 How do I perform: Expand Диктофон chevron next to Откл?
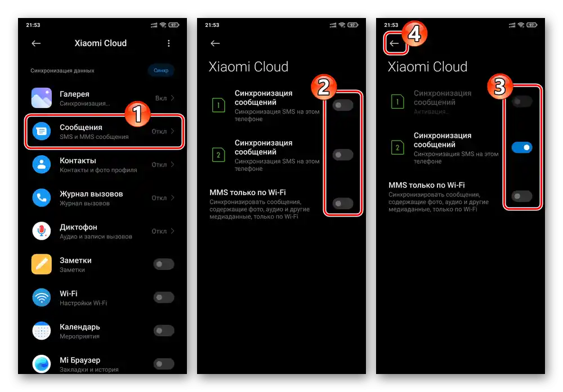click(173, 231)
